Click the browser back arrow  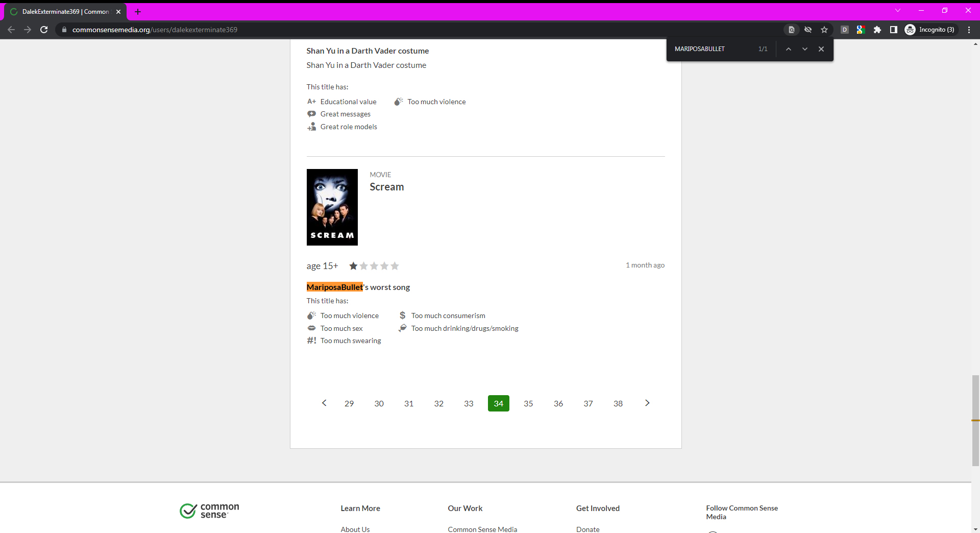pos(11,30)
